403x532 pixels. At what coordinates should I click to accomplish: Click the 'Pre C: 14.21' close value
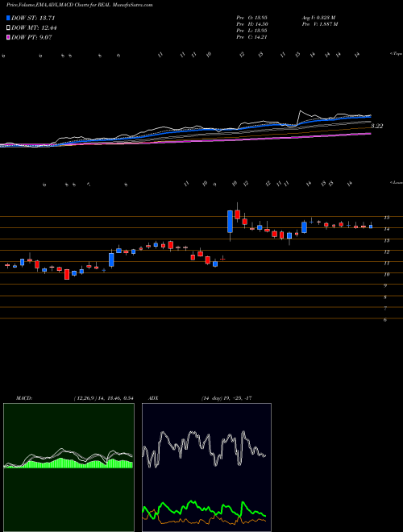[x=251, y=37]
